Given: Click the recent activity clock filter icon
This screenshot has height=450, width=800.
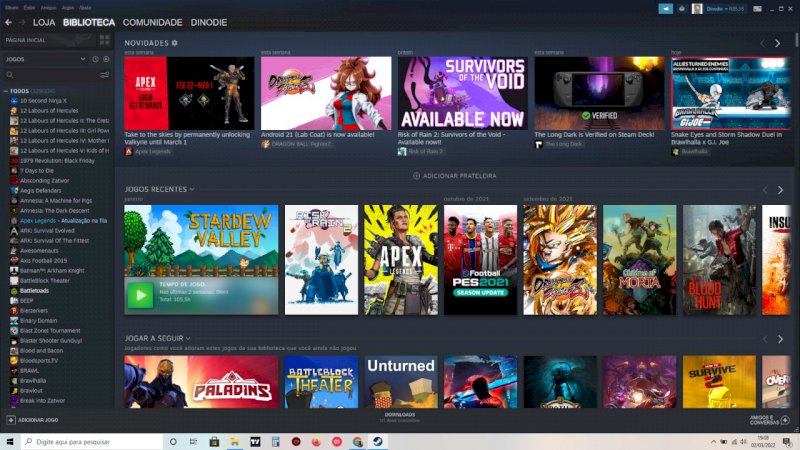Looking at the screenshot, I should click(95, 59).
